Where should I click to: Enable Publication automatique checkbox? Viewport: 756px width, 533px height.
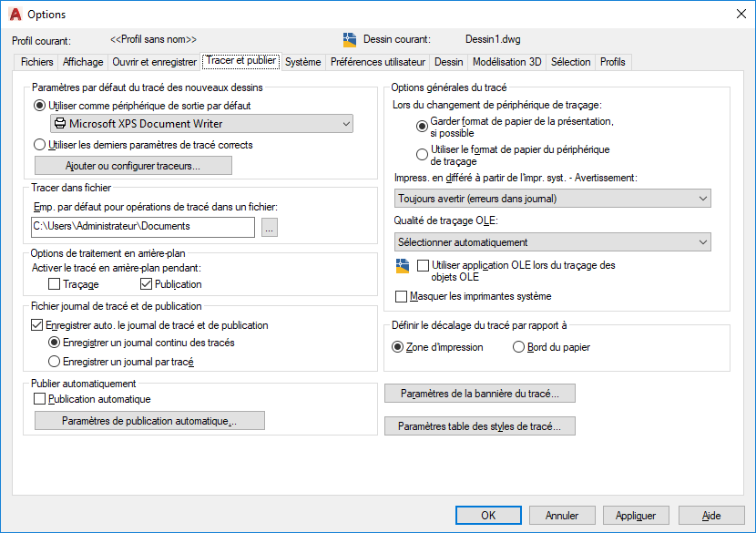coord(39,399)
